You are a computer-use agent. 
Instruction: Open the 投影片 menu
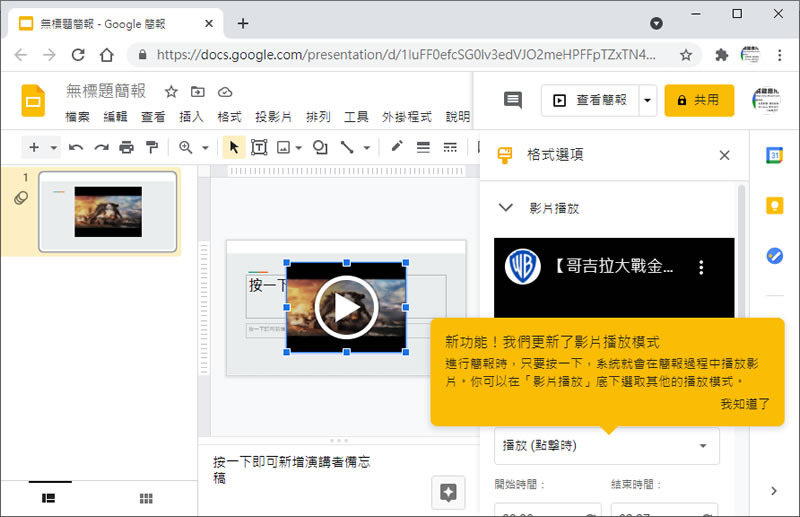click(x=273, y=117)
